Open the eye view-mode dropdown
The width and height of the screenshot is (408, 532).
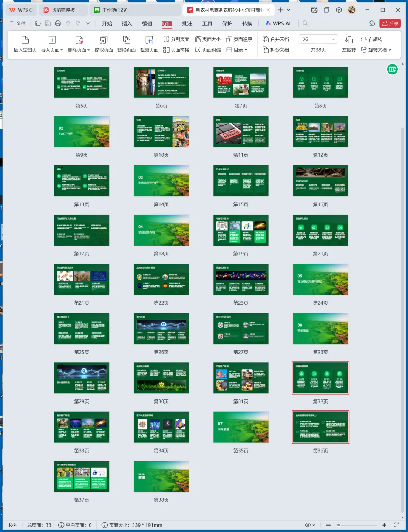click(x=310, y=525)
